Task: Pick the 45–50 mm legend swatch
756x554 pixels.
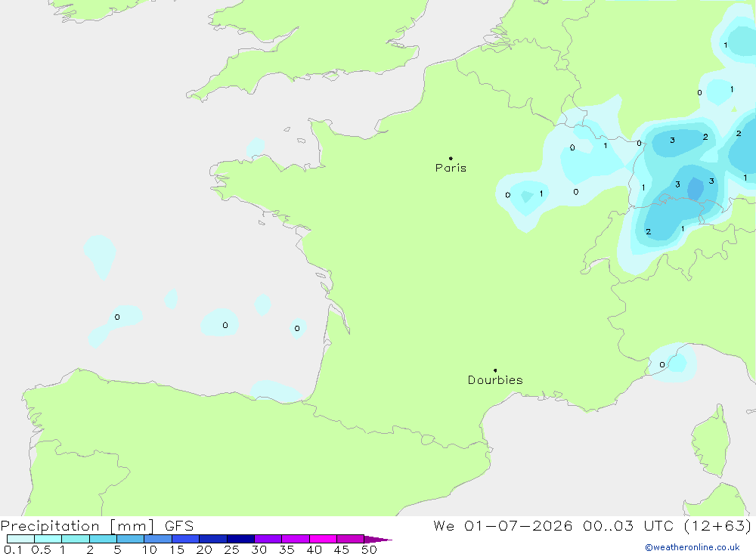Action: 350,539
